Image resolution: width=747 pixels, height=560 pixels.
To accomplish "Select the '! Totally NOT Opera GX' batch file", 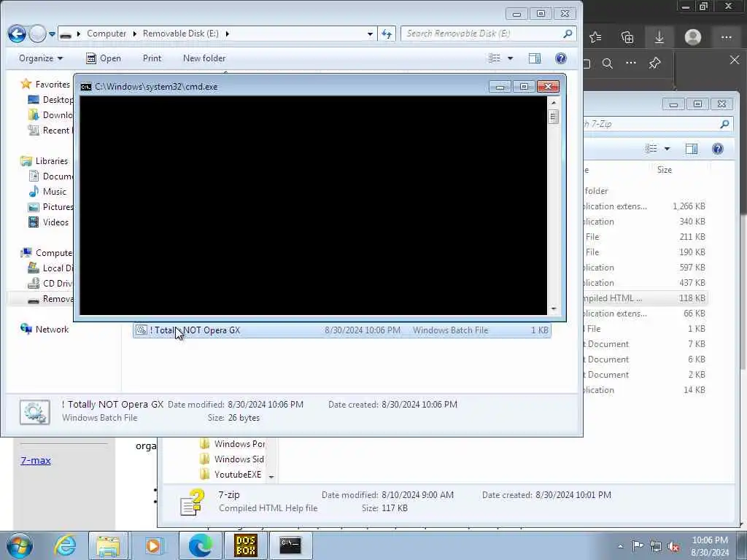I will [x=342, y=330].
